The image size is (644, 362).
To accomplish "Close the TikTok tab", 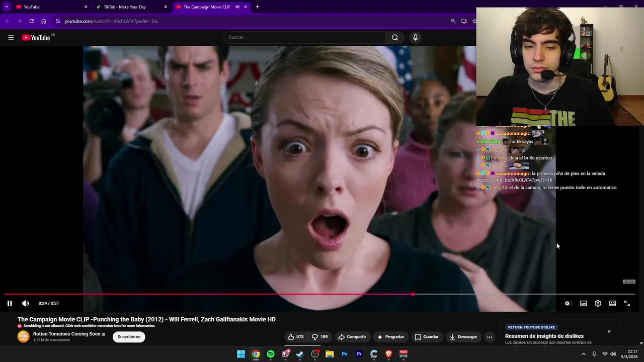I will (166, 7).
